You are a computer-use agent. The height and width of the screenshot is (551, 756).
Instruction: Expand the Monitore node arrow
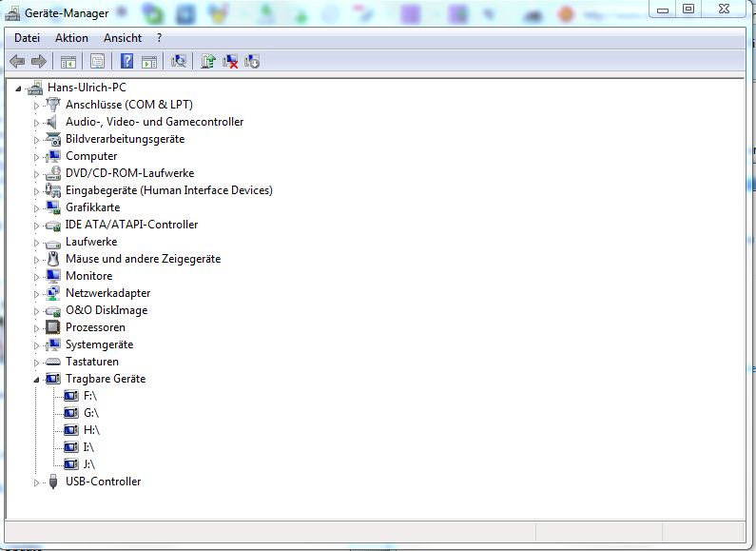[36, 277]
